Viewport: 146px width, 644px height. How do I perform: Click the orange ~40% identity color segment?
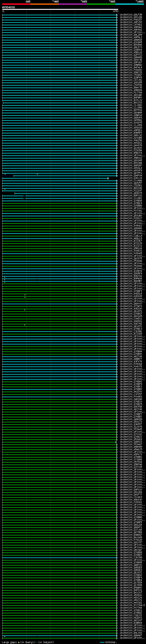[45, 4]
